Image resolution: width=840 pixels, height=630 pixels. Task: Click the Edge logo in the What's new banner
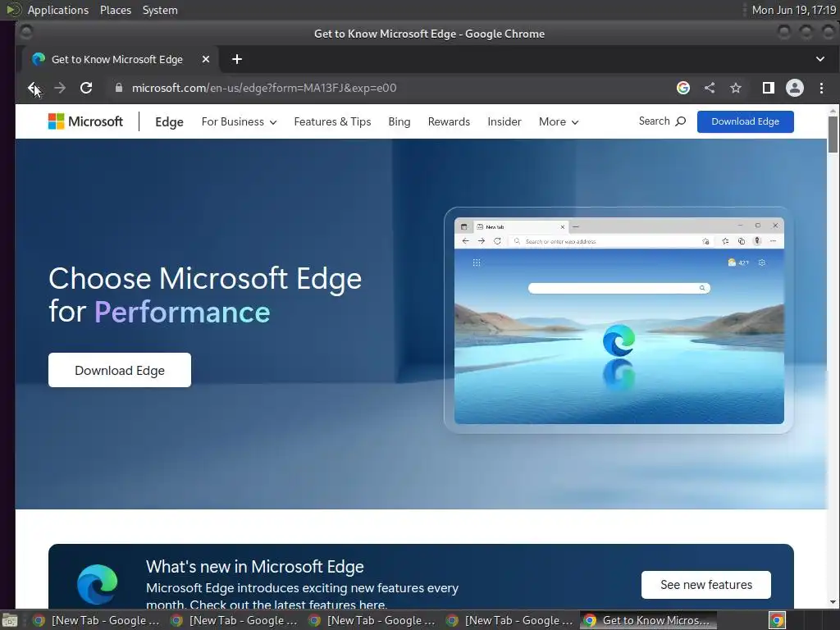tap(97, 584)
